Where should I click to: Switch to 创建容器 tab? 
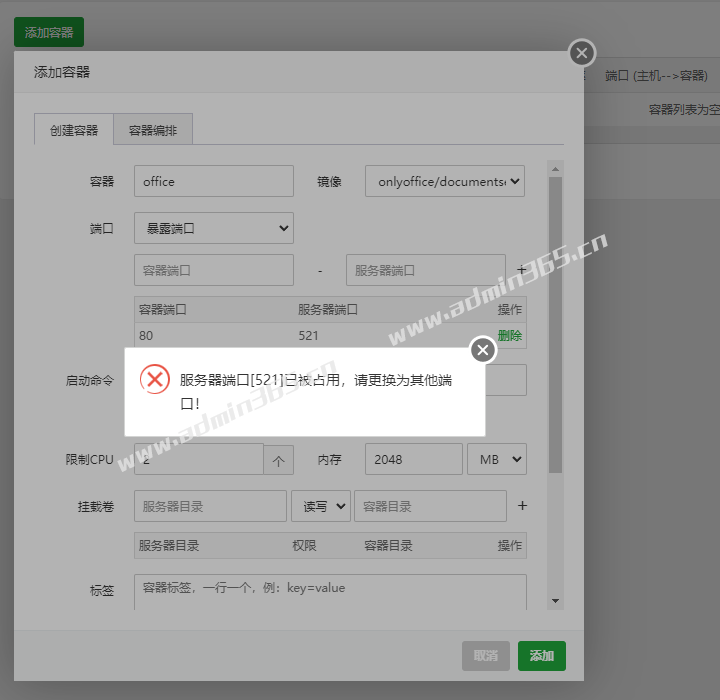(x=74, y=130)
